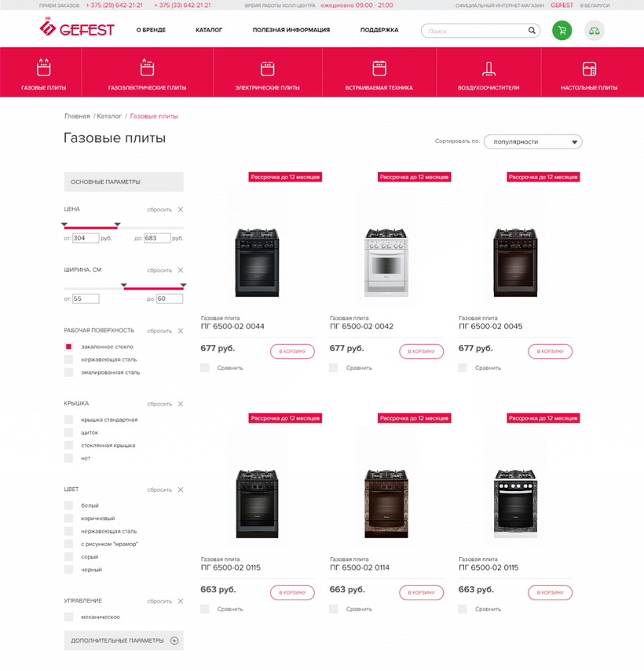
Task: Open the green shopping cart icon
Action: (x=562, y=31)
